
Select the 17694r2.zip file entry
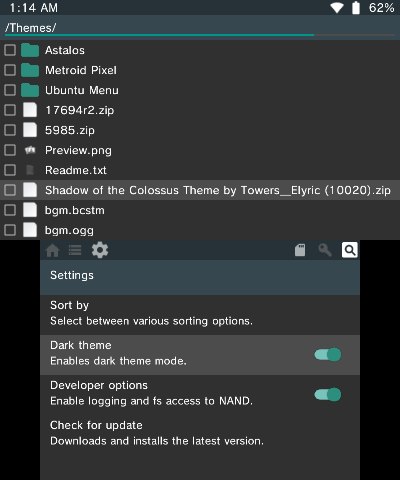pos(200,110)
